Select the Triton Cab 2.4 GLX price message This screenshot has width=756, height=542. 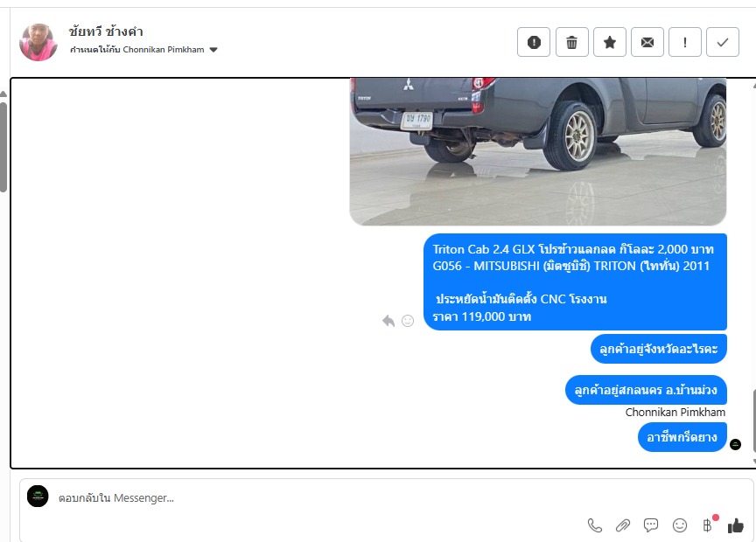click(575, 282)
